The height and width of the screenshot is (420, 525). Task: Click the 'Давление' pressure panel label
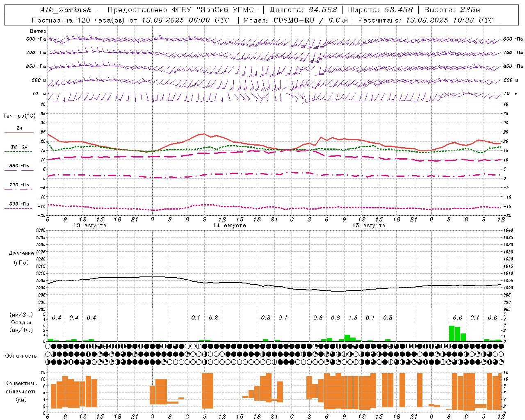(21, 253)
